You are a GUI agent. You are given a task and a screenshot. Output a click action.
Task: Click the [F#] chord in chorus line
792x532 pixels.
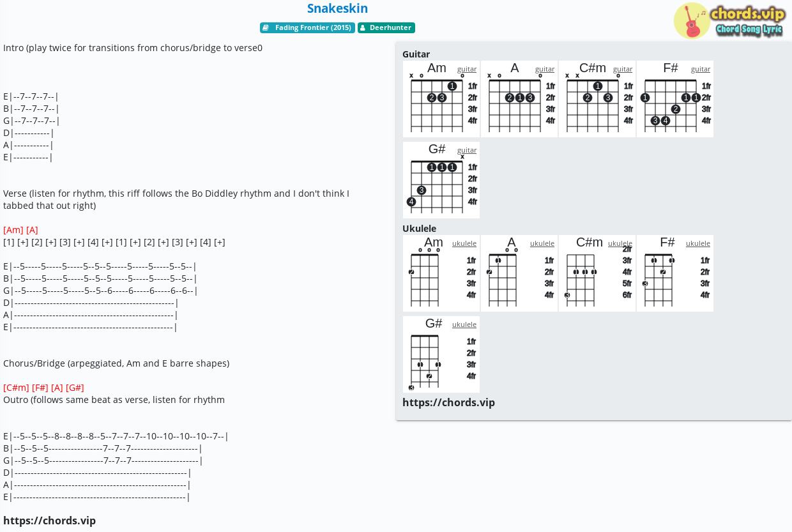point(40,388)
